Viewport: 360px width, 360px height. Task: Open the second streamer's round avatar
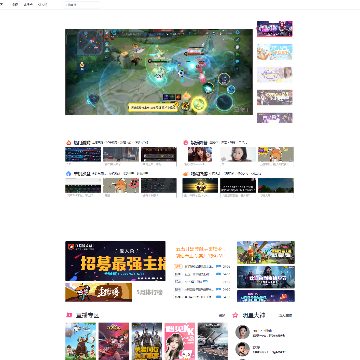[x=242, y=349]
